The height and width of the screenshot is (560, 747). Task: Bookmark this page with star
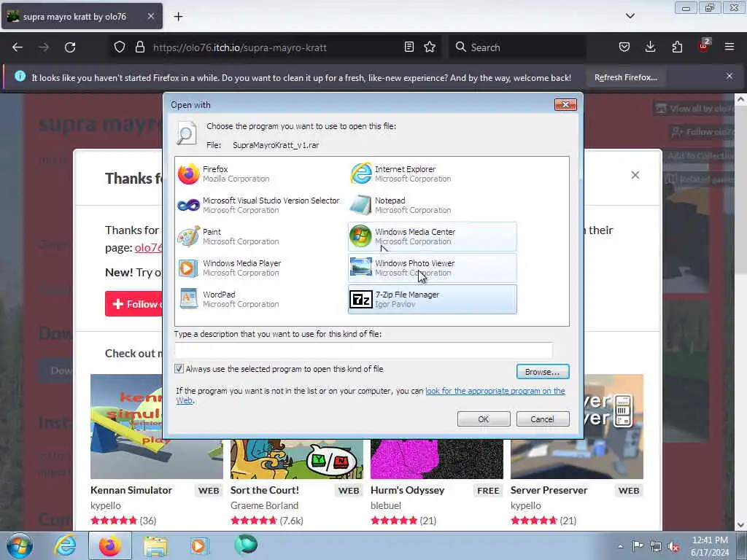pyautogui.click(x=430, y=47)
